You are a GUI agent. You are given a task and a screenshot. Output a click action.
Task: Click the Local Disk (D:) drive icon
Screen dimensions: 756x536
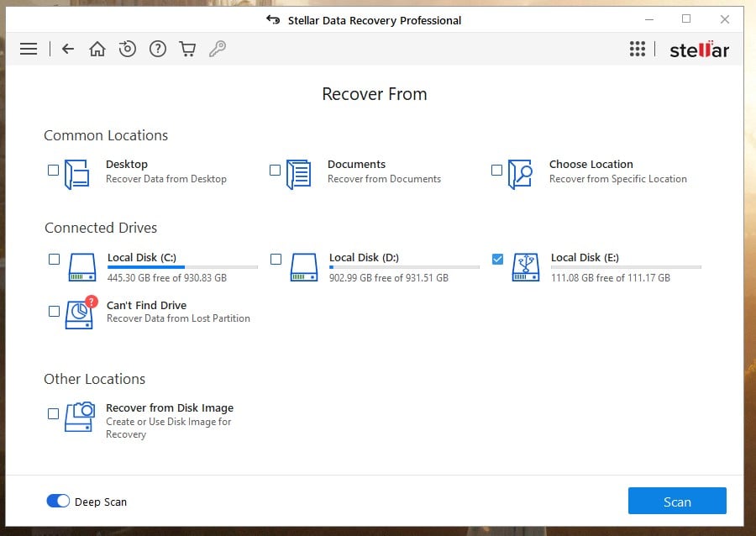point(304,267)
